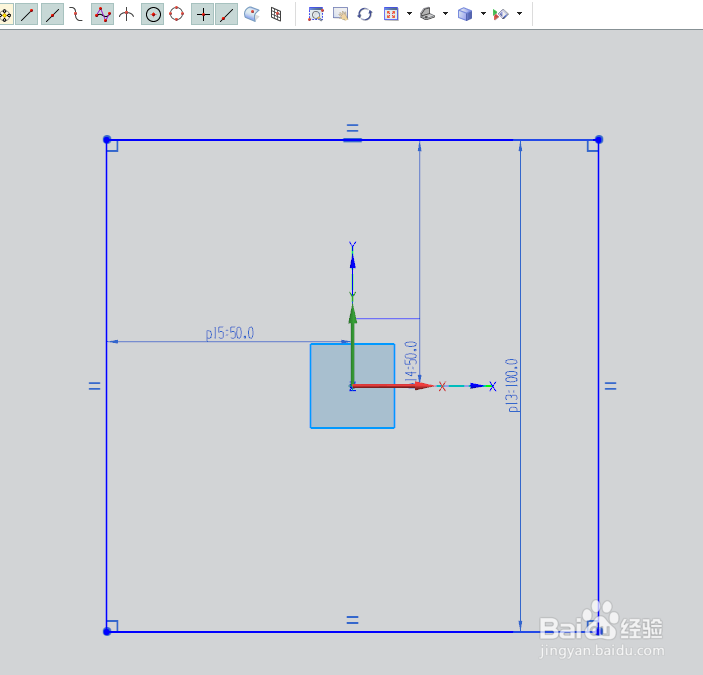
Task: Click the top-right vertex point of the square
Action: click(x=599, y=140)
